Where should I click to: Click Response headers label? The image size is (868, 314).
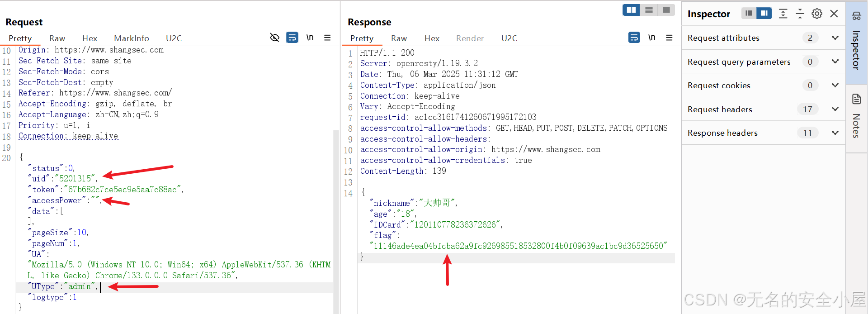(x=722, y=133)
